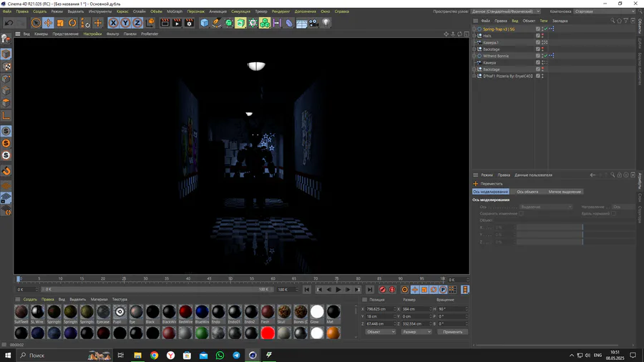Click the coordinate system cube icon
This screenshot has width=644, height=362.
[150, 23]
